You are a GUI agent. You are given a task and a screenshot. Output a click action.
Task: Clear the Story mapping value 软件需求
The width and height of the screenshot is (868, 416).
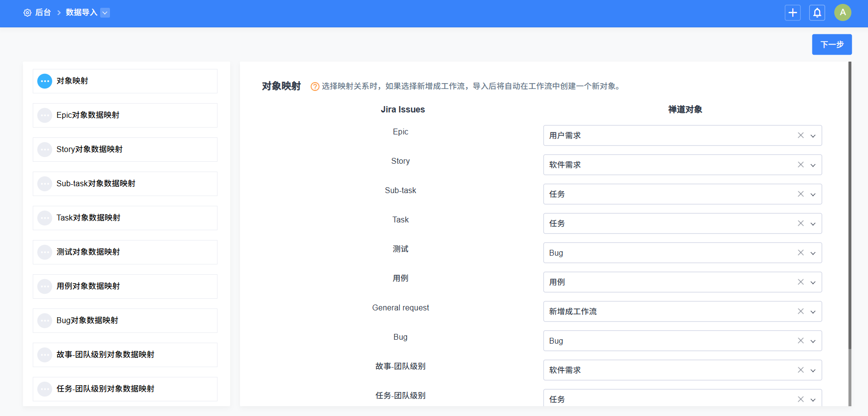tap(801, 165)
